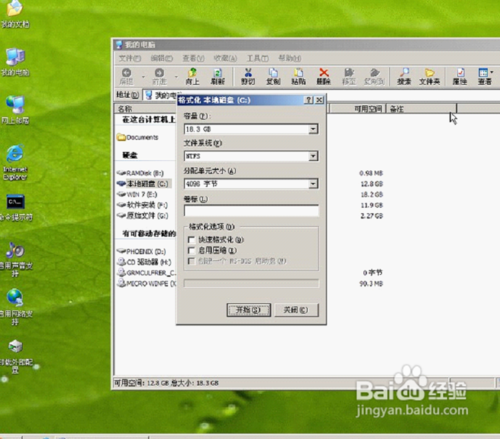Select the (G:) files drive

tap(142, 216)
